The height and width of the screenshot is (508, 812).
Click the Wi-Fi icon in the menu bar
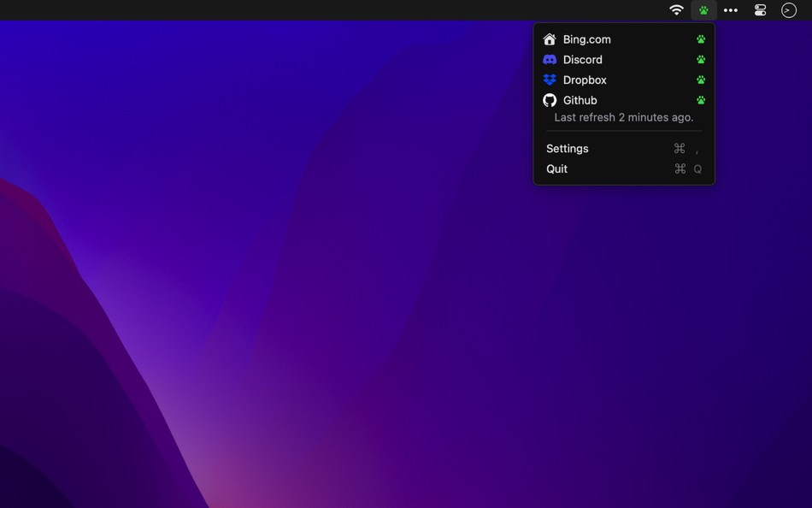[x=676, y=9]
